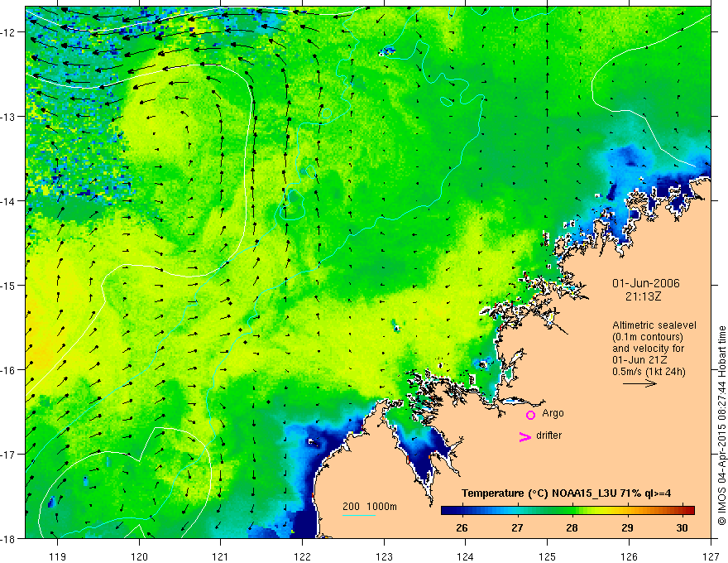Click the 0.5m/s velocity scale arrow

(639, 383)
